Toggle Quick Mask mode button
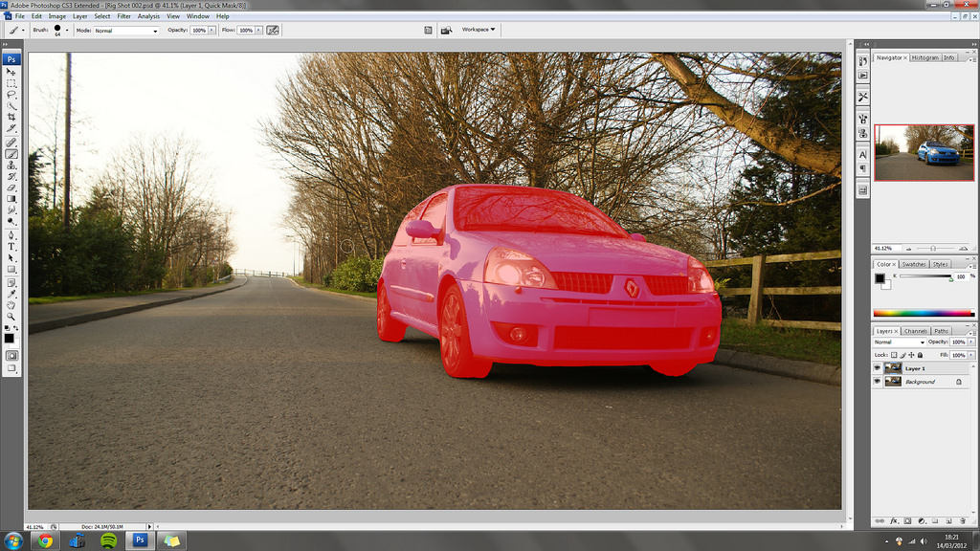The height and width of the screenshot is (551, 980). coord(11,355)
